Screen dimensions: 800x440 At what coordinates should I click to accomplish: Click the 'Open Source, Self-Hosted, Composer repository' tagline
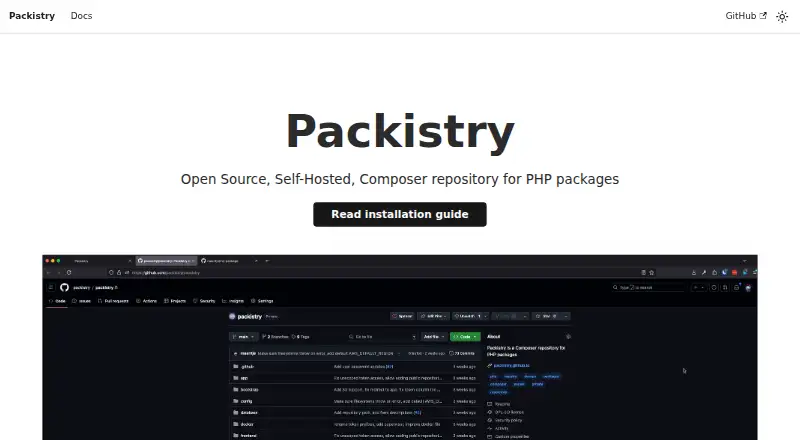tap(400, 179)
